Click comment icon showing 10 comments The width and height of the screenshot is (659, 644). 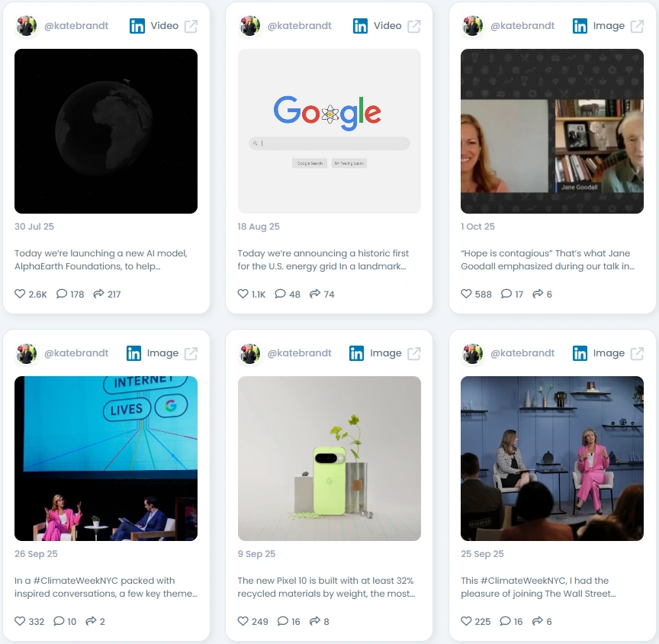click(x=59, y=621)
